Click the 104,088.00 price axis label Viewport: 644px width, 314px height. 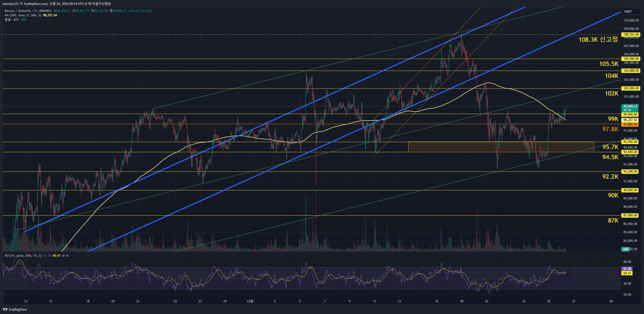tap(630, 71)
